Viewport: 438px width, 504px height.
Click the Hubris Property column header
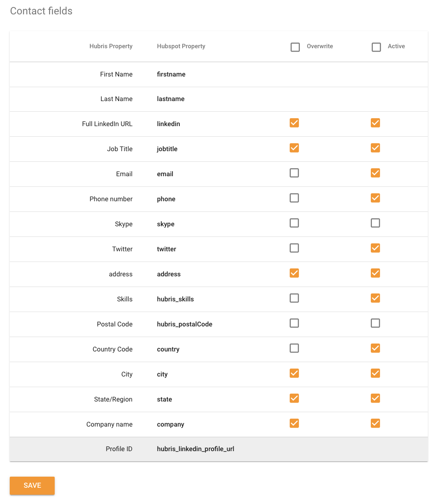tap(111, 46)
